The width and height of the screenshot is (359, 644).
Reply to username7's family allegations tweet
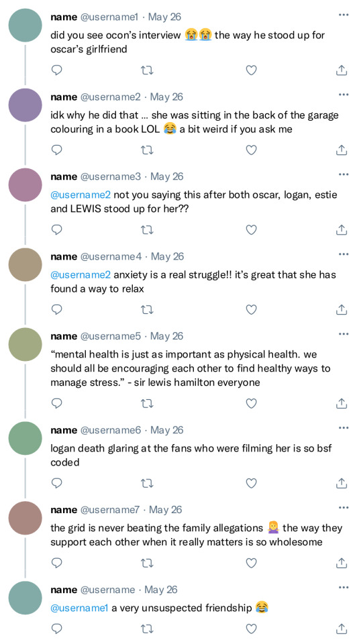click(56, 563)
